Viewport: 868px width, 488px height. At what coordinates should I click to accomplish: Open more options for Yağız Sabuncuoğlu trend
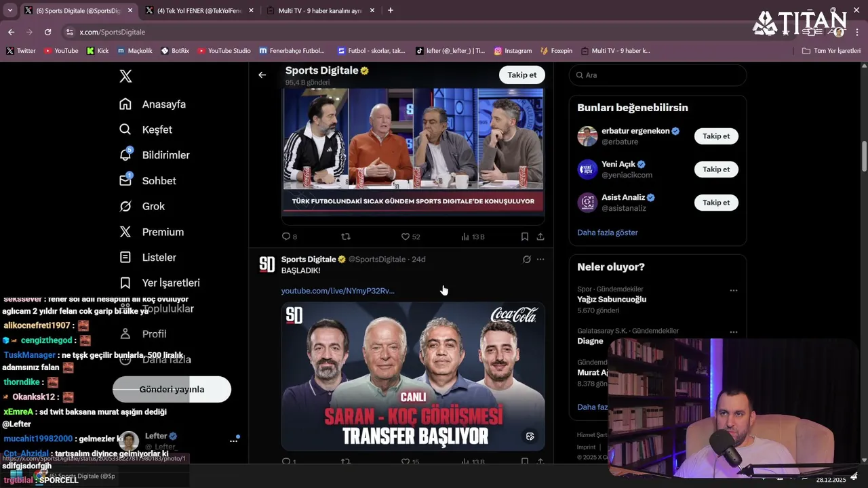(733, 290)
